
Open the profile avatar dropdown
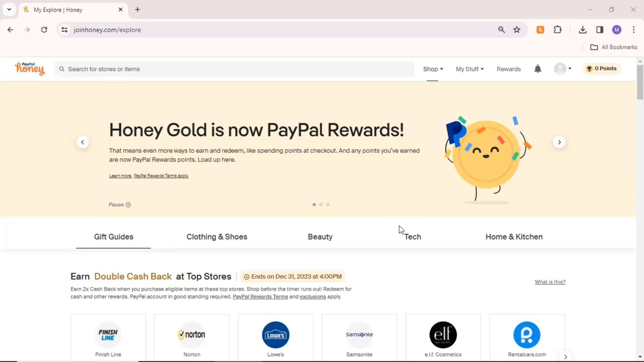click(x=562, y=69)
